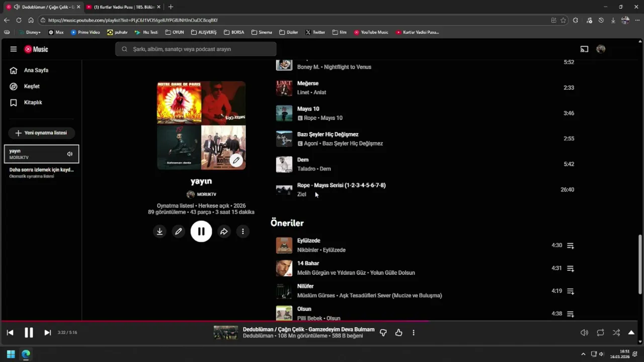
Task: Add Eyülzede to queue via its list icon
Action: [571, 246]
